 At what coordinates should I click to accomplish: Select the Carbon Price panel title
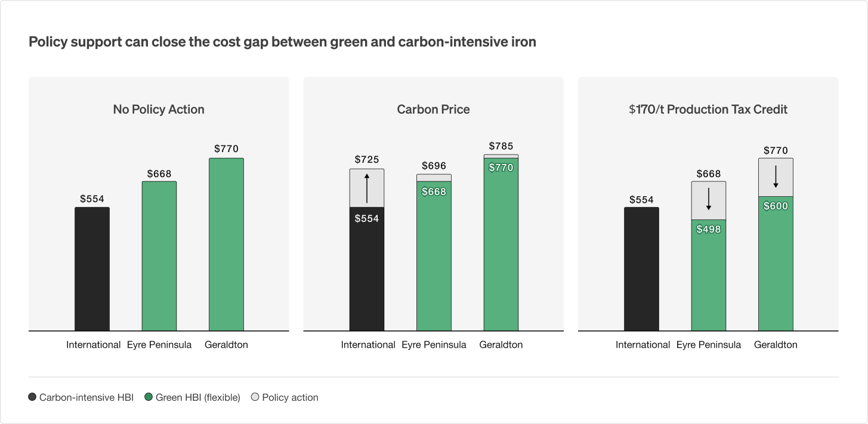[x=434, y=110]
